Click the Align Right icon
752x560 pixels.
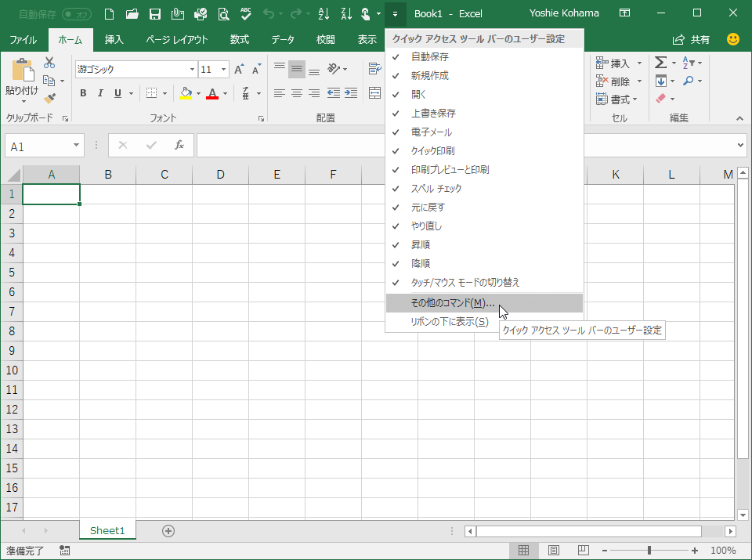coord(314,93)
